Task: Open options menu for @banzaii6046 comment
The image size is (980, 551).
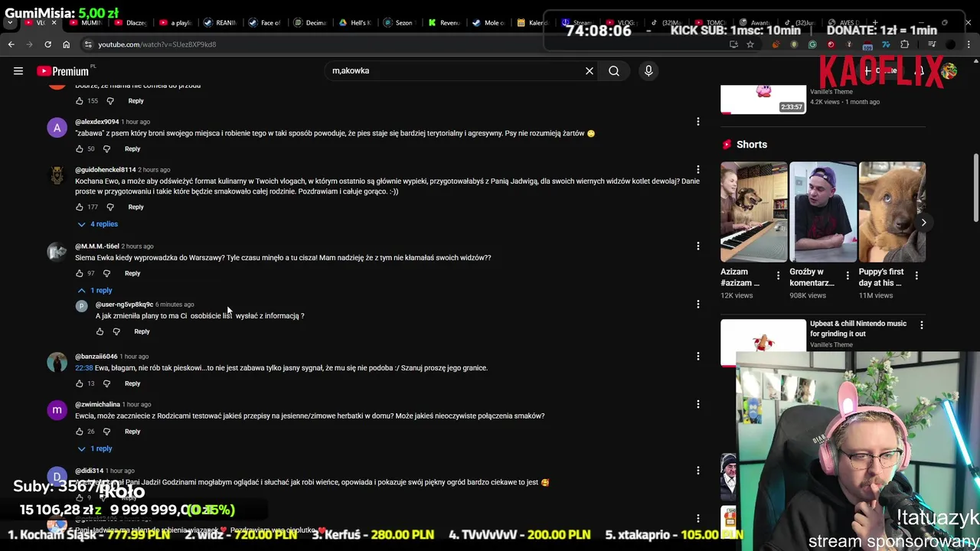Action: [697, 357]
